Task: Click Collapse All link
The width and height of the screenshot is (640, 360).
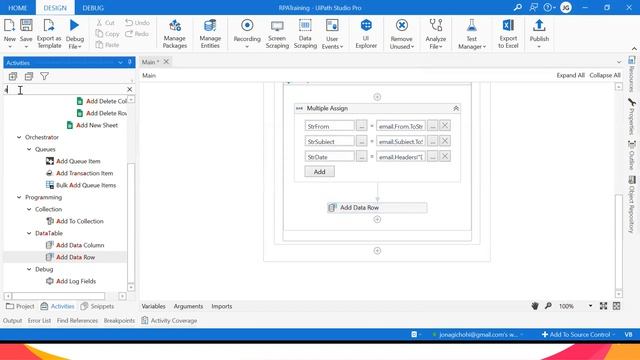Action: (x=605, y=75)
